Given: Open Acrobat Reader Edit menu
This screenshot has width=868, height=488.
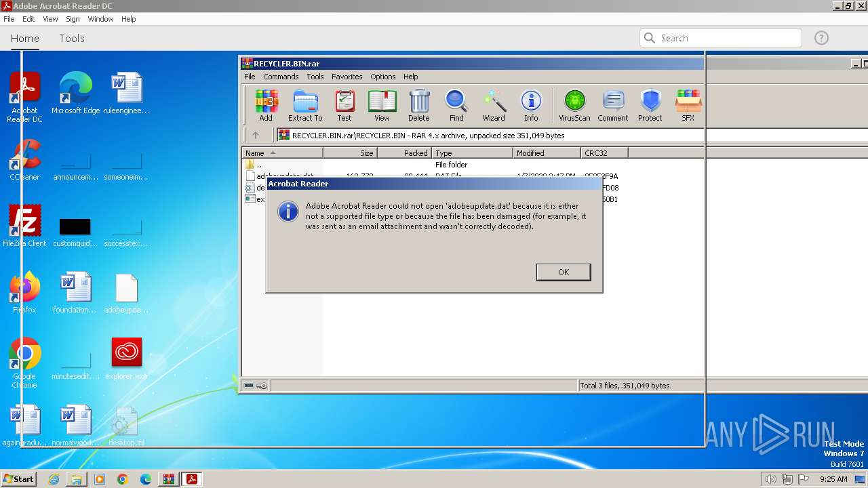Looking at the screenshot, I should (x=28, y=19).
